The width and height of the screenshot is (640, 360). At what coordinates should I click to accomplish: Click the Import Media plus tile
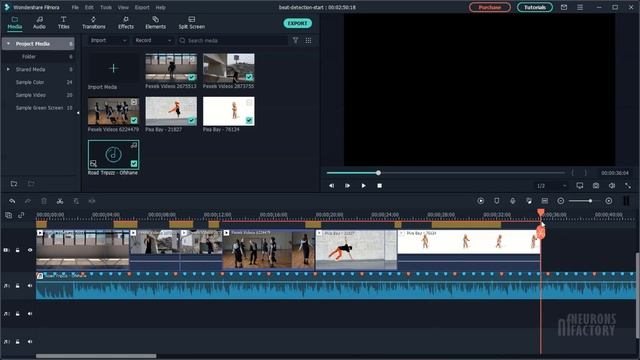pos(113,68)
